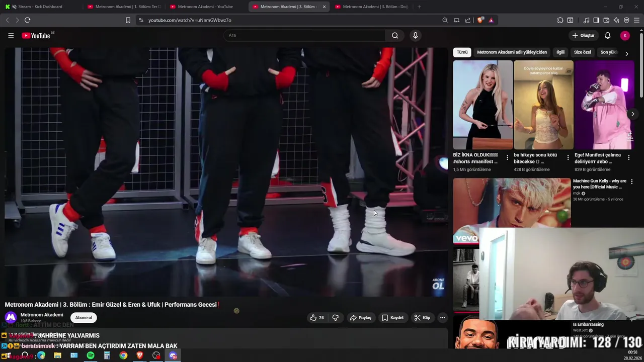Switch to the last Metronom Akademi 3. Bölüm : Doğ tab
The height and width of the screenshot is (362, 644).
[x=371, y=7]
